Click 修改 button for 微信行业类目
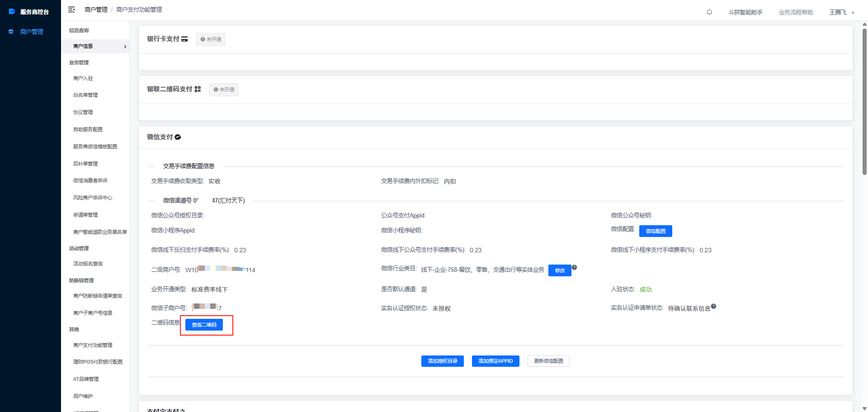 tap(560, 270)
